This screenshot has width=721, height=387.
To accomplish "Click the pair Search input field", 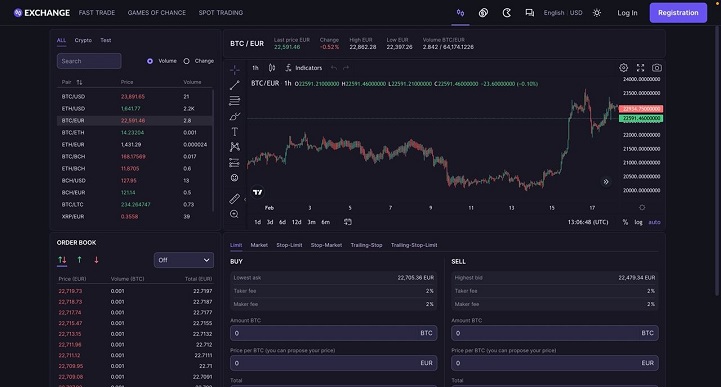I will [89, 61].
